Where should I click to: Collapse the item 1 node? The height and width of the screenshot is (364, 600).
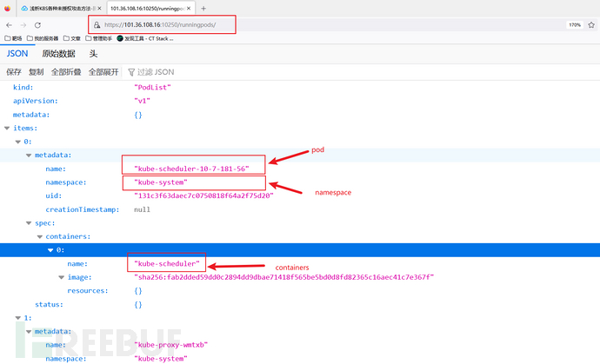(x=18, y=318)
